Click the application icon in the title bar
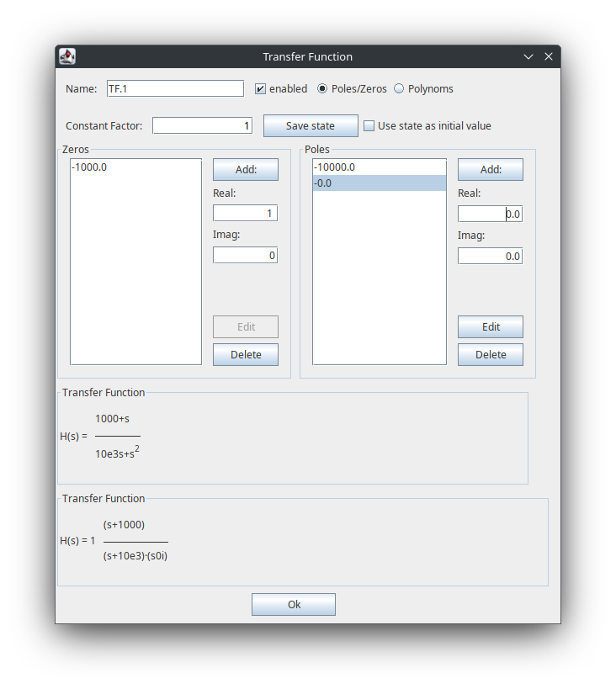The image size is (616, 689). click(67, 56)
